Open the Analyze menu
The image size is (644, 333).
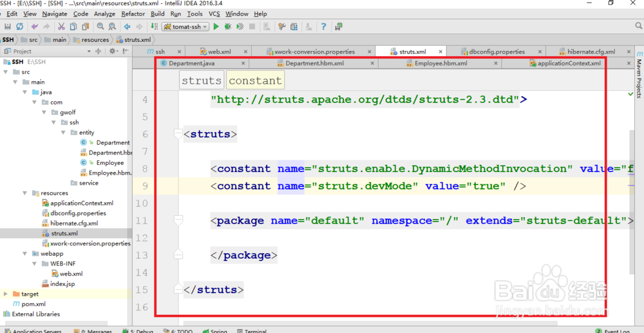(105, 14)
